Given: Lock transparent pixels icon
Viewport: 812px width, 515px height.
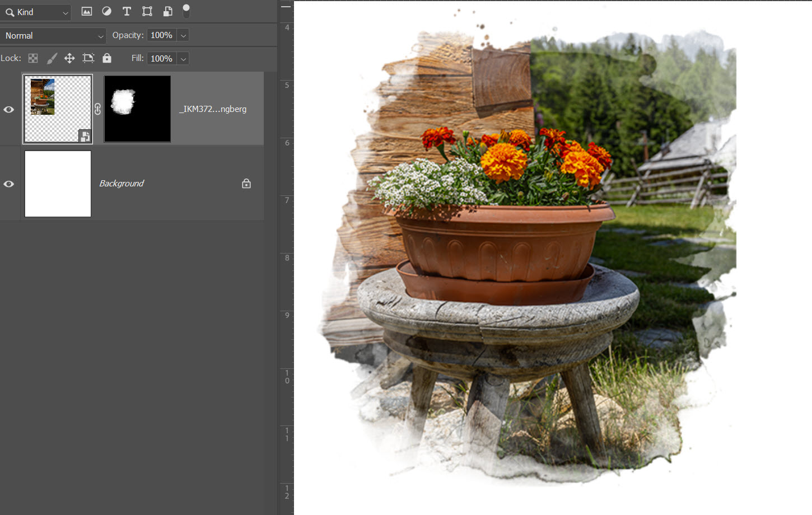Looking at the screenshot, I should [x=33, y=58].
